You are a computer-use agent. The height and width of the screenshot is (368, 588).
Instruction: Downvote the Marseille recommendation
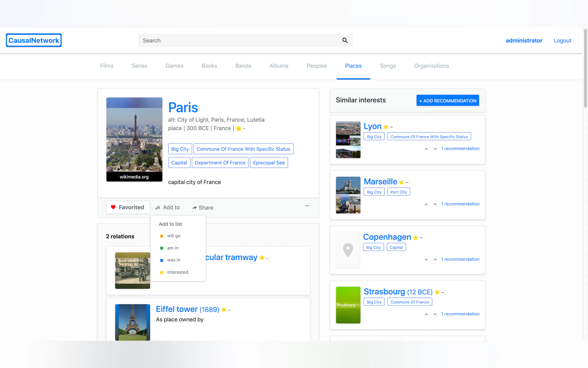click(x=435, y=204)
